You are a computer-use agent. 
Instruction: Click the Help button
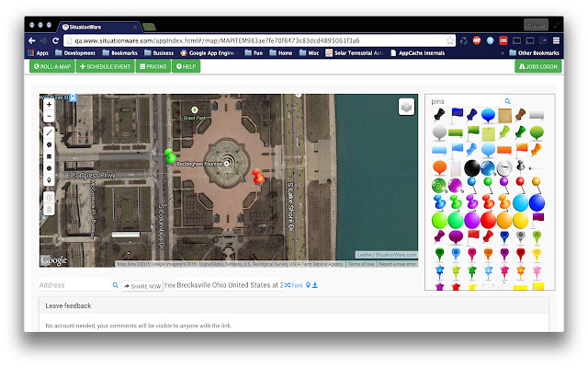coord(187,67)
